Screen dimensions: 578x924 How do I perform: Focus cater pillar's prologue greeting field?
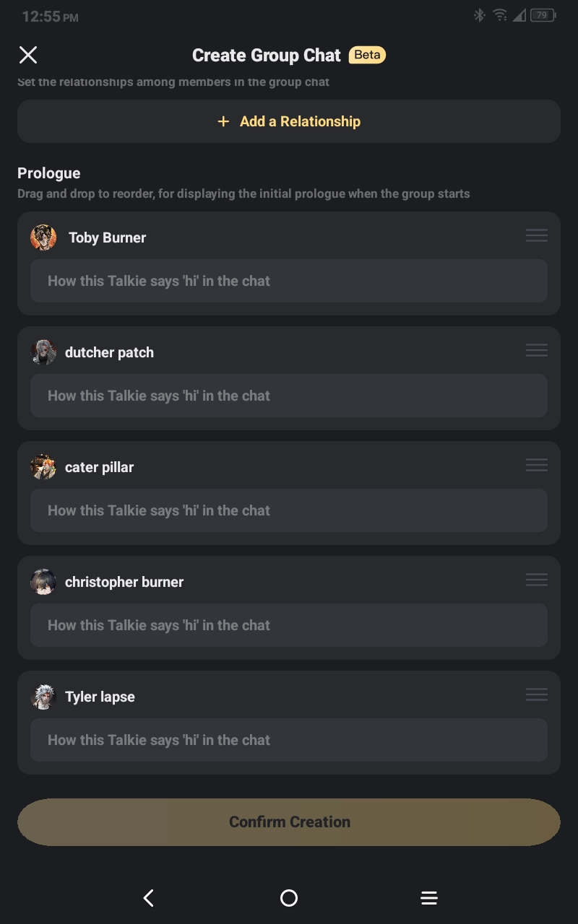click(x=289, y=510)
